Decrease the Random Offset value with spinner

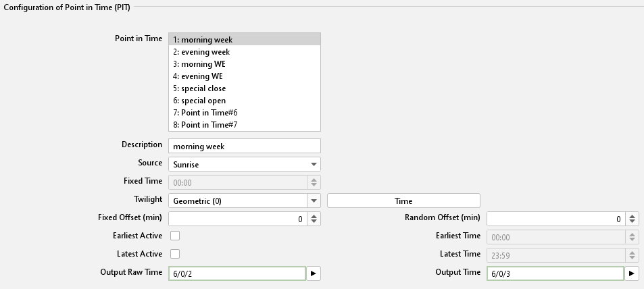pos(632,221)
